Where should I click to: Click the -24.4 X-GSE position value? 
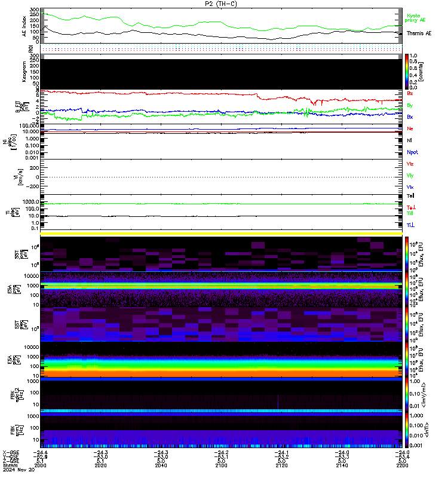tap(40, 453)
